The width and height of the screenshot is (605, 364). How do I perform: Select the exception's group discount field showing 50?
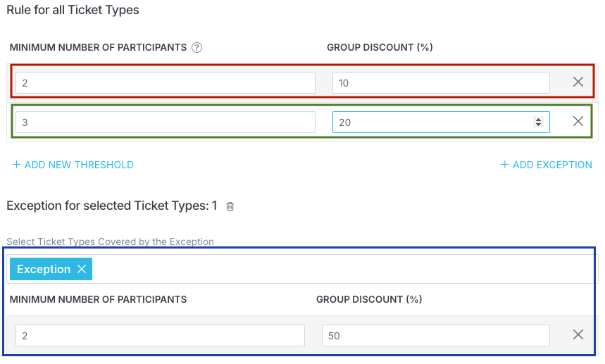436,335
